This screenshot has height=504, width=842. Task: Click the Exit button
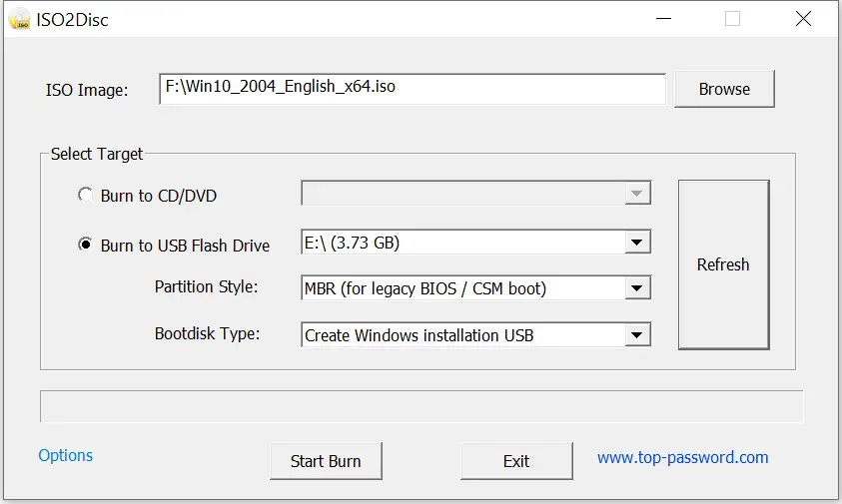pos(516,461)
